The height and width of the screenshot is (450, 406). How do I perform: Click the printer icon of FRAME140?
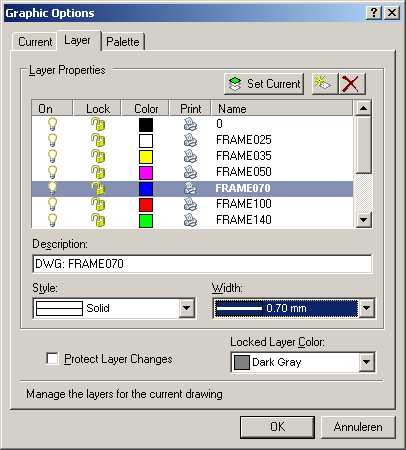point(190,220)
